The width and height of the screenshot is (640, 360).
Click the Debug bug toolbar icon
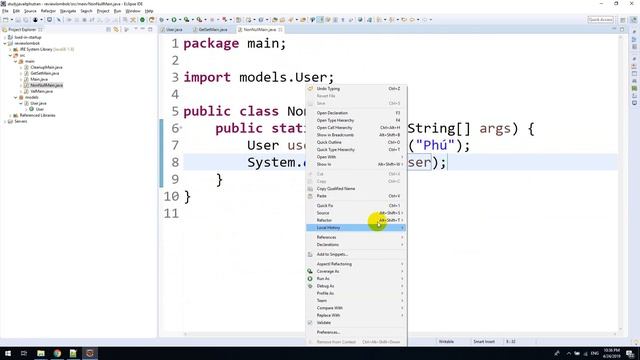(162, 20)
